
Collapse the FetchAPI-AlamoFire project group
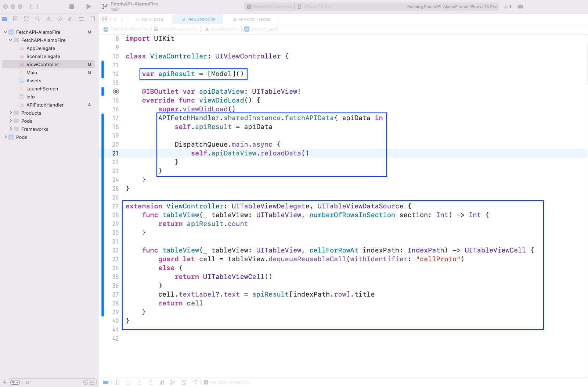(4, 32)
